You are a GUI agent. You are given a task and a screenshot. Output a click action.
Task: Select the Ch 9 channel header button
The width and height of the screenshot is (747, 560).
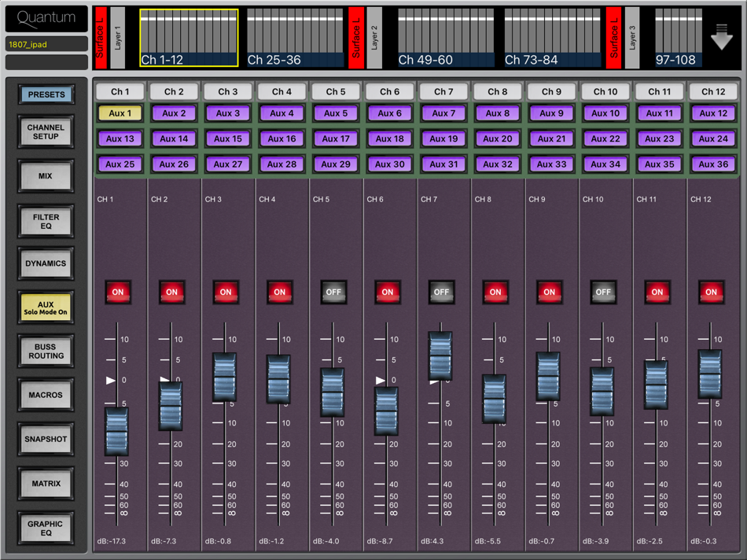pos(551,91)
